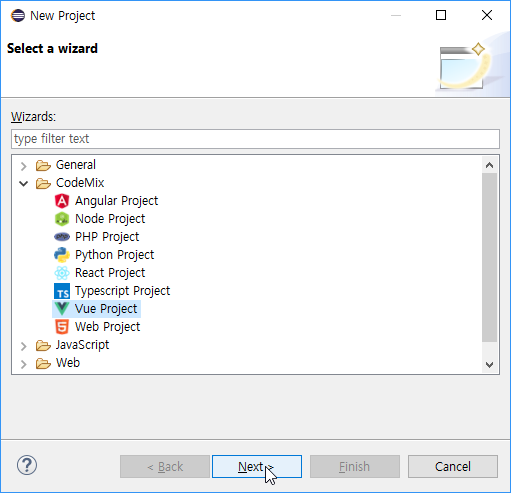Click the Cancel button
This screenshot has height=493, width=511.
(453, 466)
